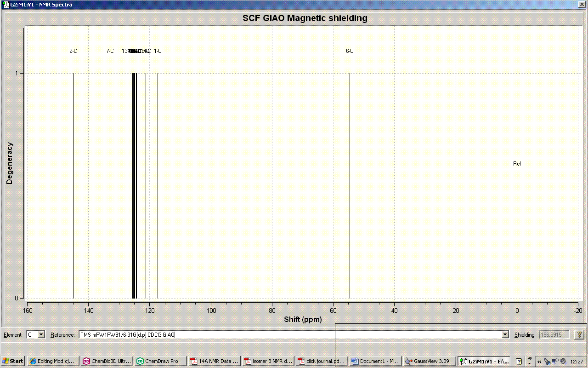Expand the Reference dropdown arrow
Image resolution: width=588 pixels, height=368 pixels.
pos(506,335)
